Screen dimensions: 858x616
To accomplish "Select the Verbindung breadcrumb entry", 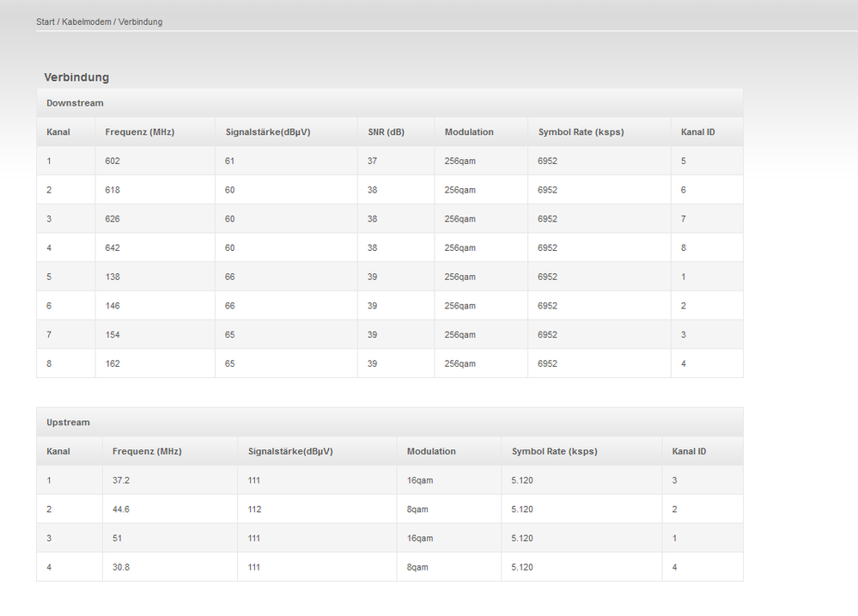I will tap(140, 21).
